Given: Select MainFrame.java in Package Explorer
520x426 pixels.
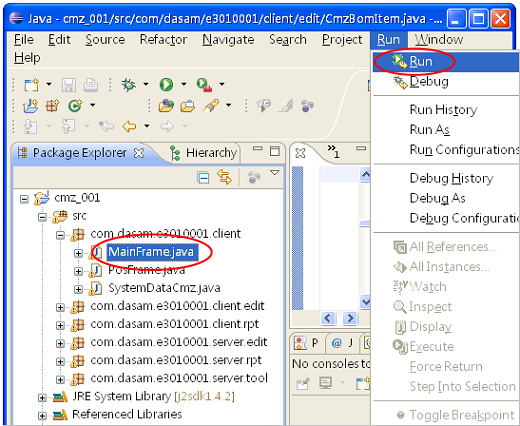Looking at the screenshot, I should pos(151,252).
